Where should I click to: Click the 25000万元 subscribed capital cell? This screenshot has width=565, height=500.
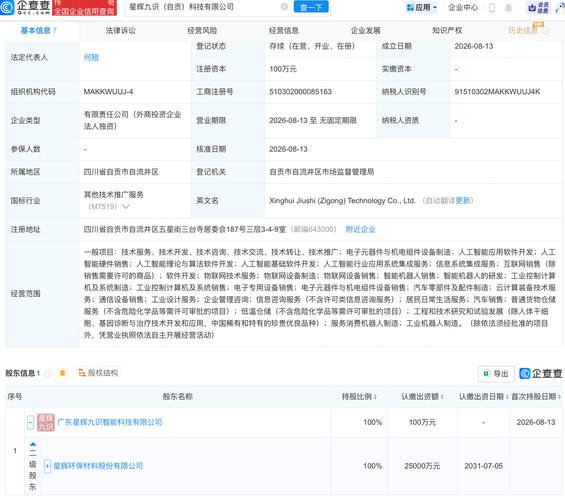(422, 466)
